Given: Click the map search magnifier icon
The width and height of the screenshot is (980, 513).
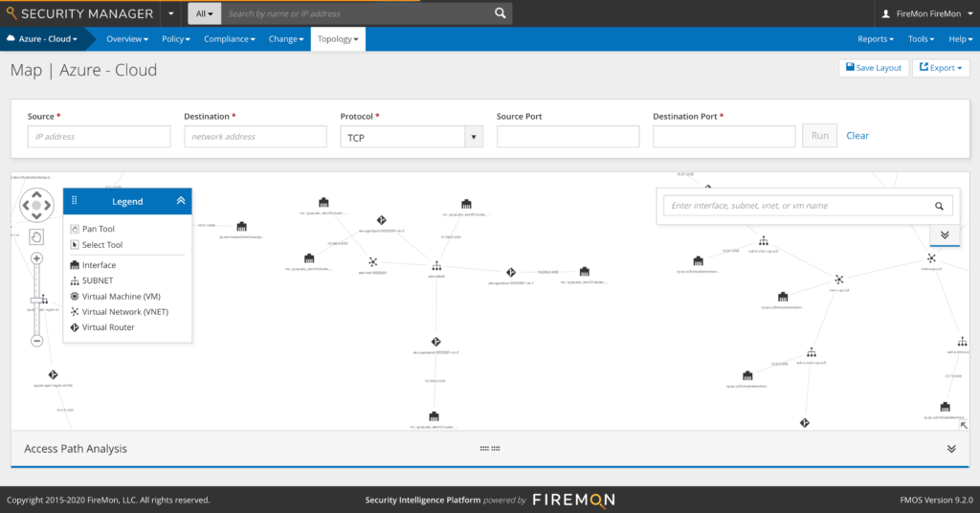Looking at the screenshot, I should [x=939, y=206].
